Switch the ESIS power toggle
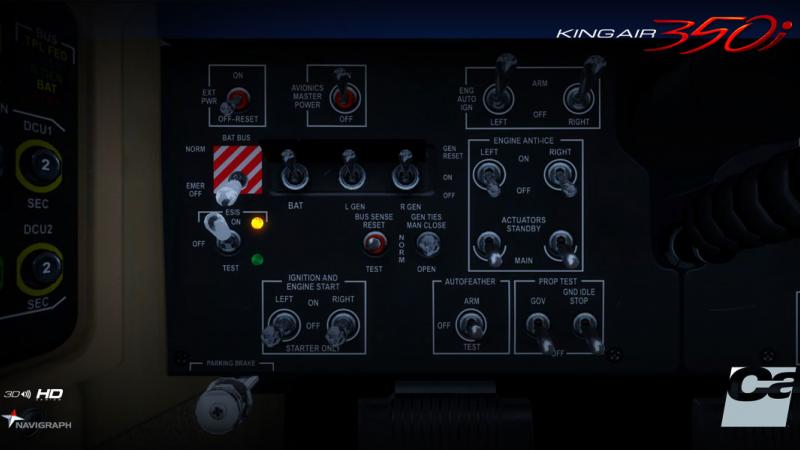Screen dimensions: 800x450 click(222, 234)
